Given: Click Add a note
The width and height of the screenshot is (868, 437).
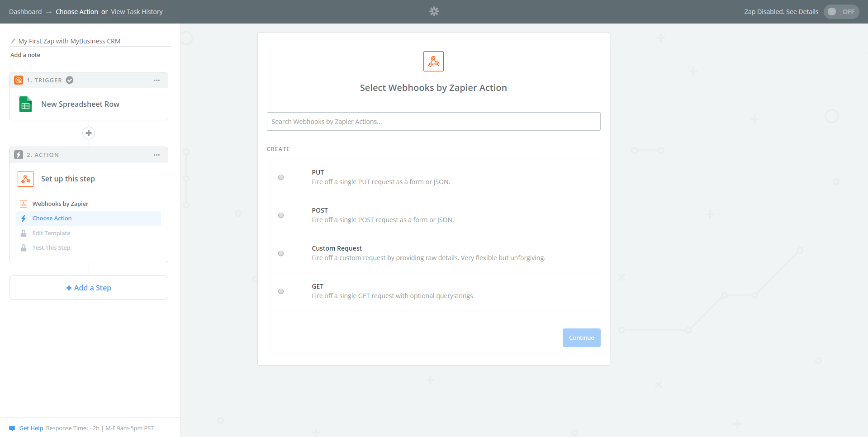Looking at the screenshot, I should [25, 55].
